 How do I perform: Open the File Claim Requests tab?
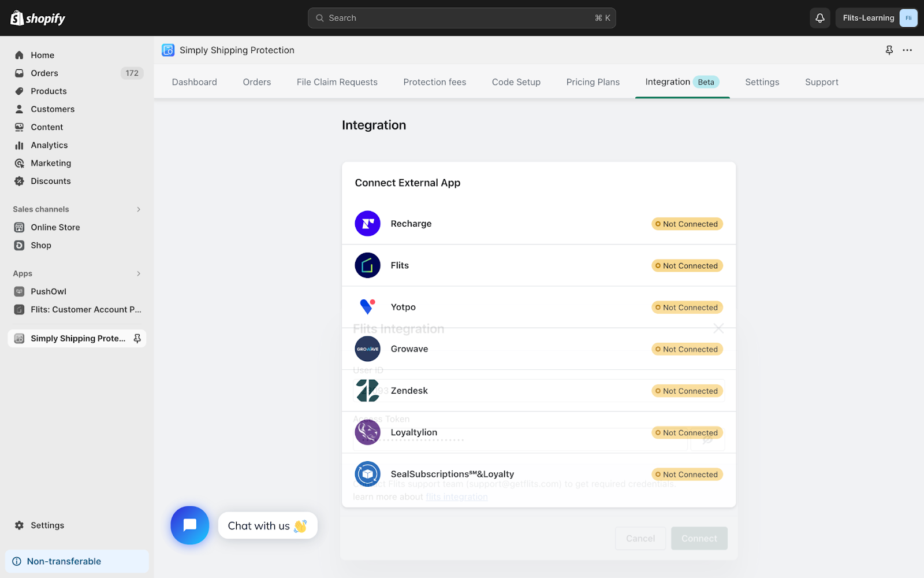337,82
